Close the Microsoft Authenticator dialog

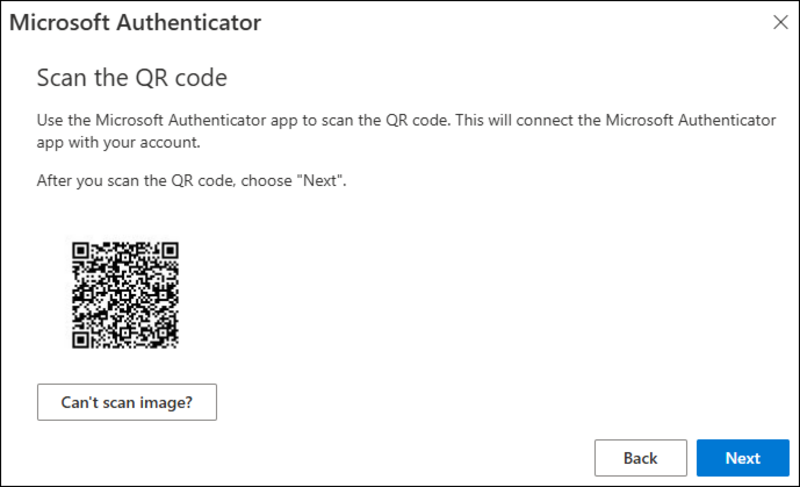[x=780, y=20]
